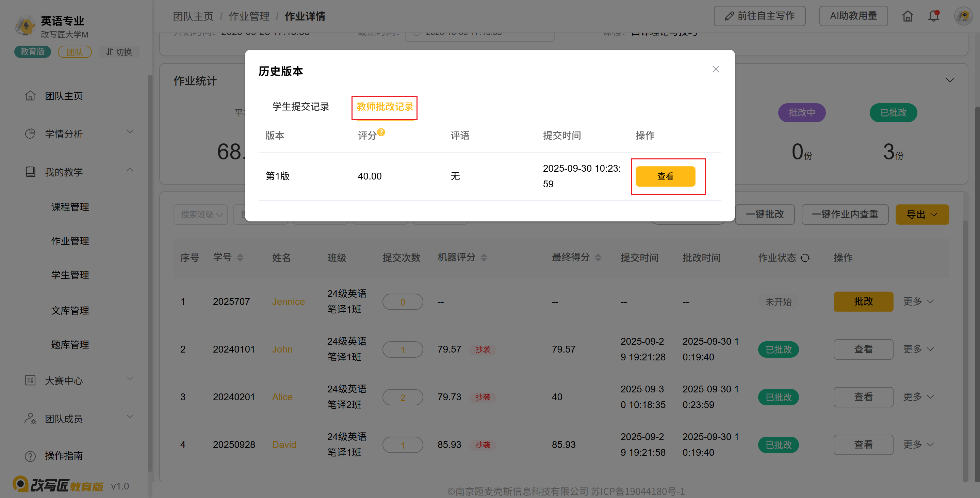Image resolution: width=980 pixels, height=498 pixels.
Task: Click 前往自主写作 button
Action: [759, 16]
